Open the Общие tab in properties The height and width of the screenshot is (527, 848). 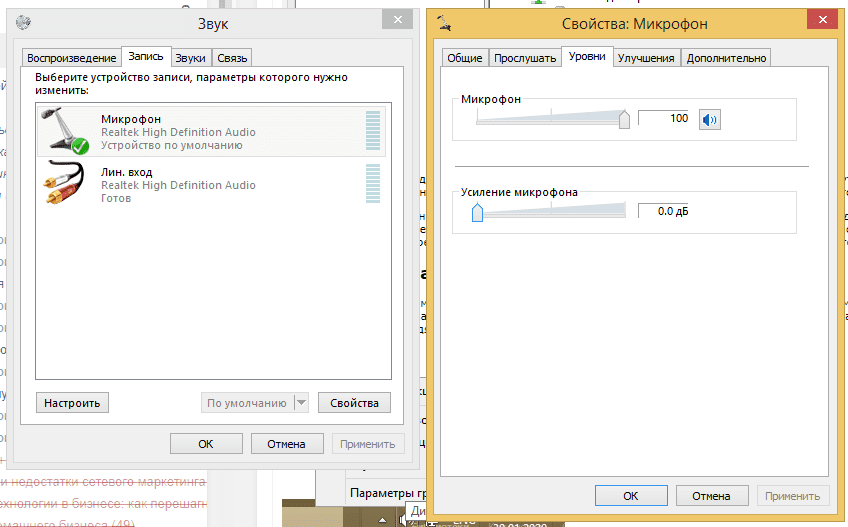point(465,58)
